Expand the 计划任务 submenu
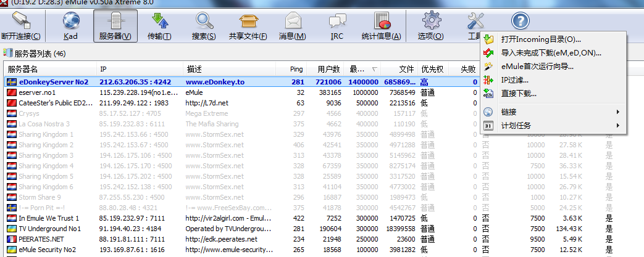 click(x=553, y=126)
